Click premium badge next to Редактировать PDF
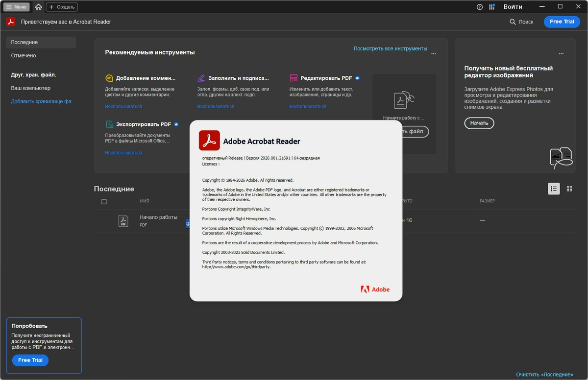 (x=357, y=78)
